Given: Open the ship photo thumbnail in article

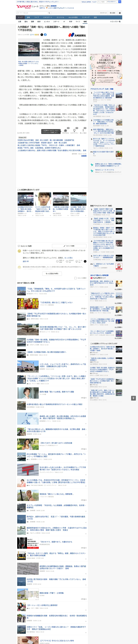Looking at the screenshot, I should pyautogui.click(x=29, y=49).
